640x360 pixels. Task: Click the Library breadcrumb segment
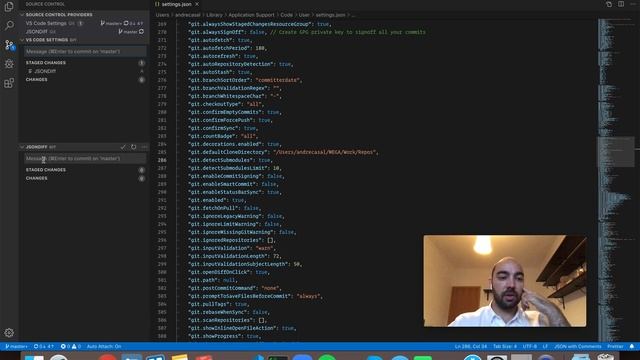(214, 15)
